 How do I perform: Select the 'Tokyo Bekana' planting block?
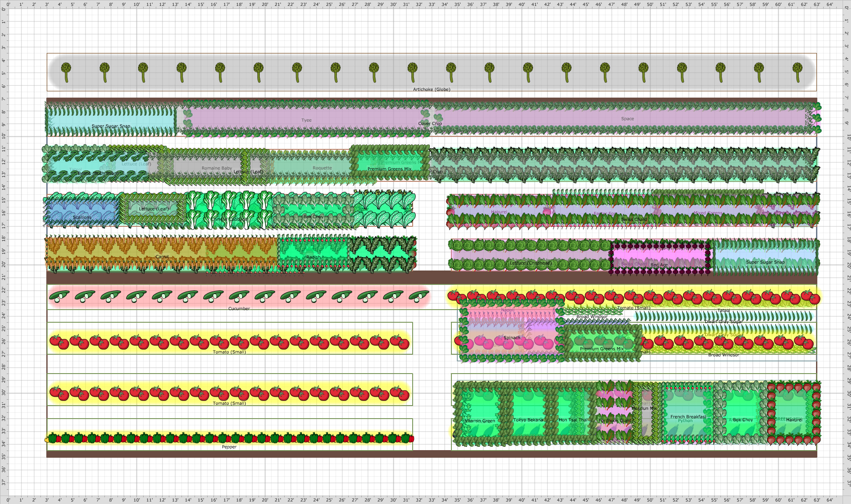tap(528, 413)
